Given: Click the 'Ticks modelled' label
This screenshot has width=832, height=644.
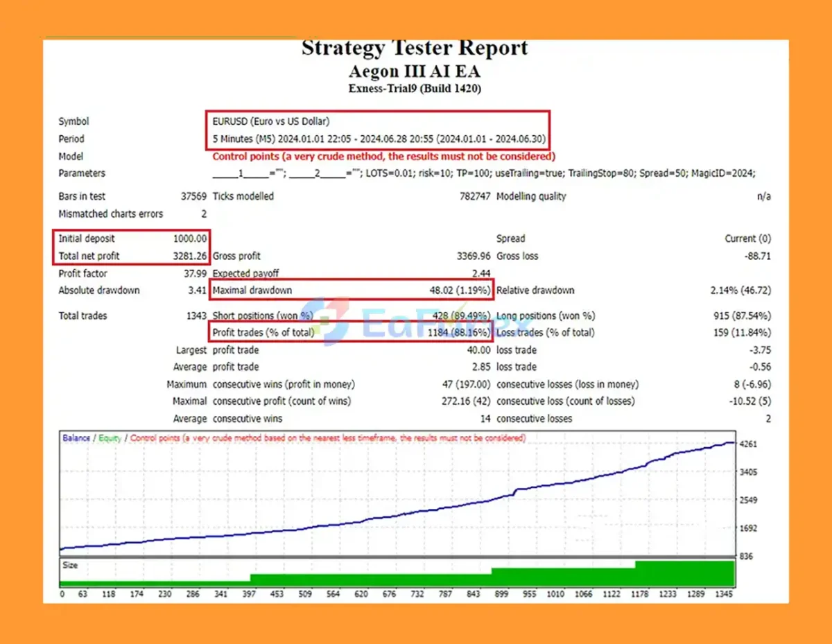Looking at the screenshot, I should 243,196.
